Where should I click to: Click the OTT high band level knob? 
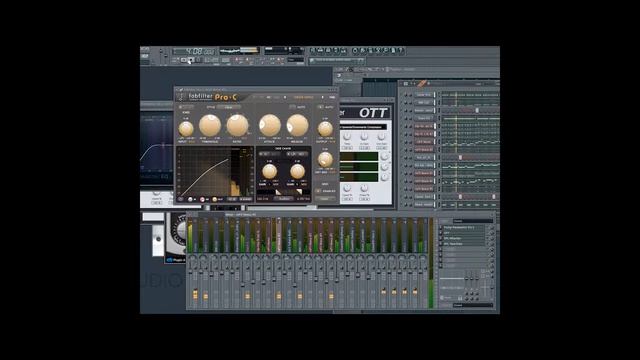pos(384,156)
